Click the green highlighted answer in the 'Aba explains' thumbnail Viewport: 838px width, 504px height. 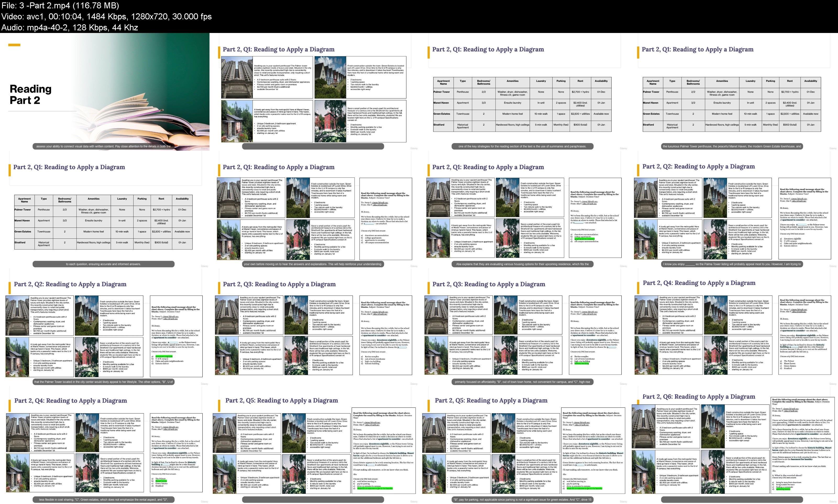(585, 239)
